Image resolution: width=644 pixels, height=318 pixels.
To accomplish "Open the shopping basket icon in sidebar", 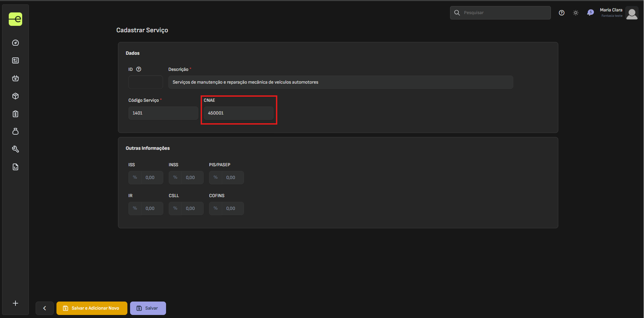I will coord(15,78).
